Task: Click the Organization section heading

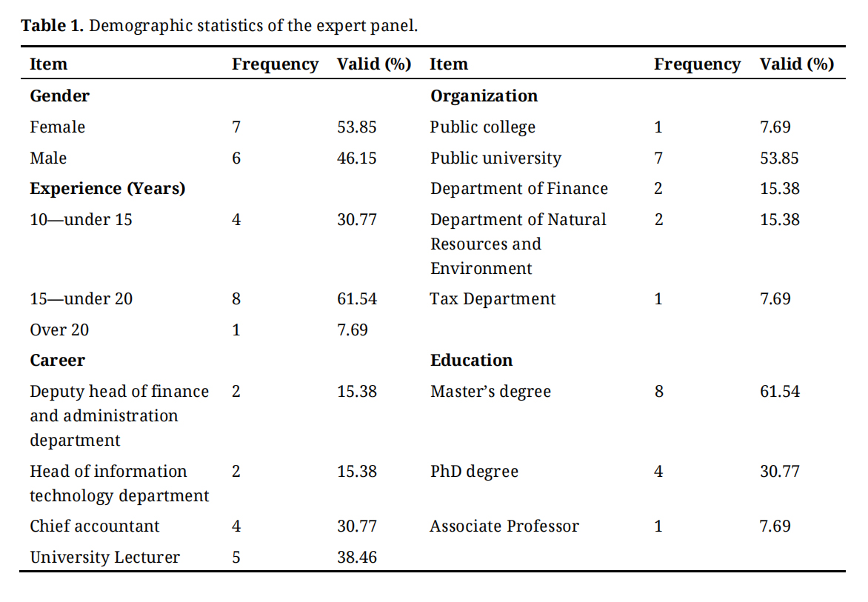Action: (484, 96)
